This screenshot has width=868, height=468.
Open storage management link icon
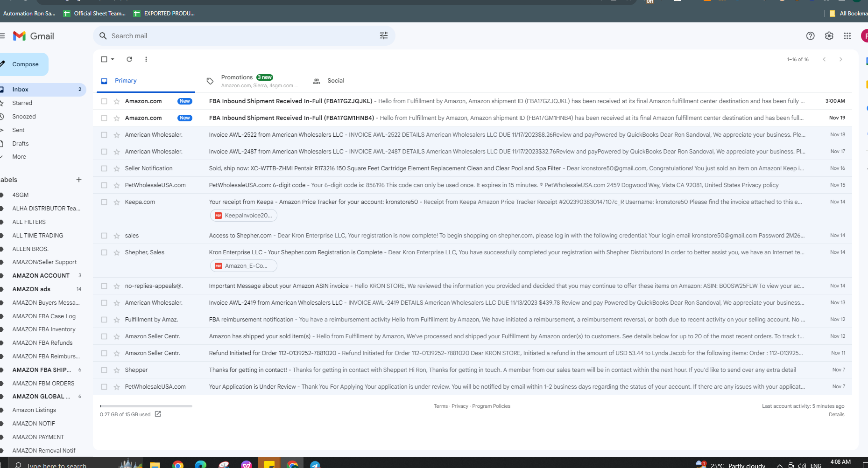pyautogui.click(x=158, y=414)
